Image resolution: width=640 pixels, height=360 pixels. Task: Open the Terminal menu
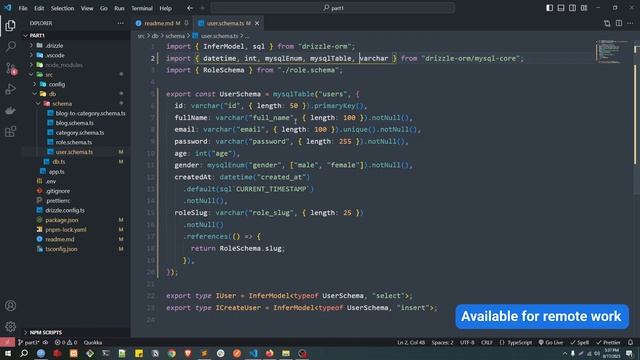point(142,8)
